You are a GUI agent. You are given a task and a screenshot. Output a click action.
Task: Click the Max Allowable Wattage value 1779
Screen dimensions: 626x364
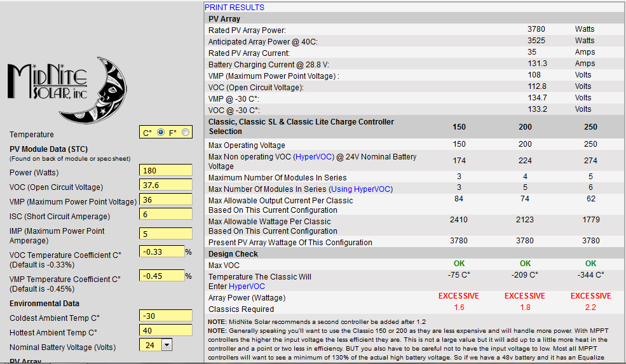[591, 220]
